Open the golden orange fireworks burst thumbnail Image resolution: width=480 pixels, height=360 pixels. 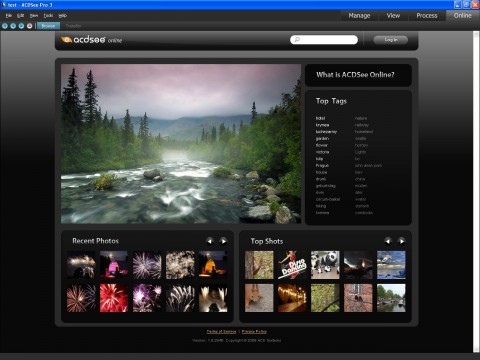click(81, 298)
